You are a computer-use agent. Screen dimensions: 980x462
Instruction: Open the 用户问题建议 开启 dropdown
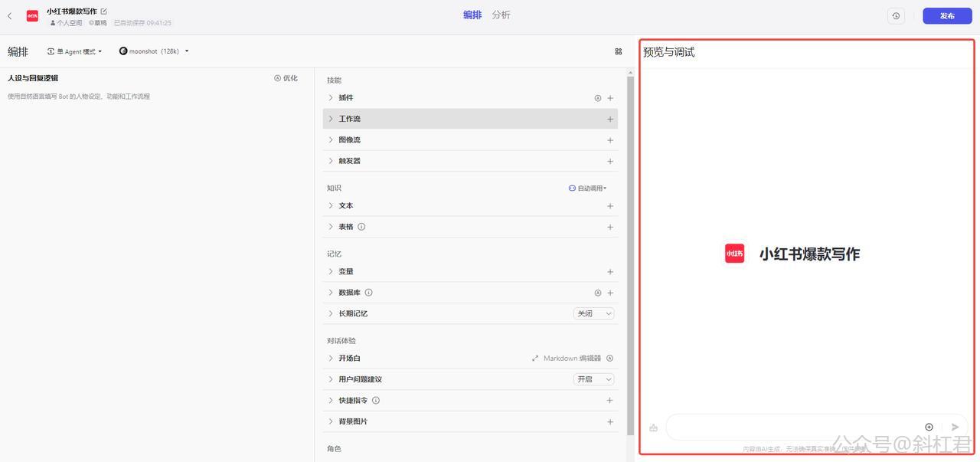pos(593,379)
